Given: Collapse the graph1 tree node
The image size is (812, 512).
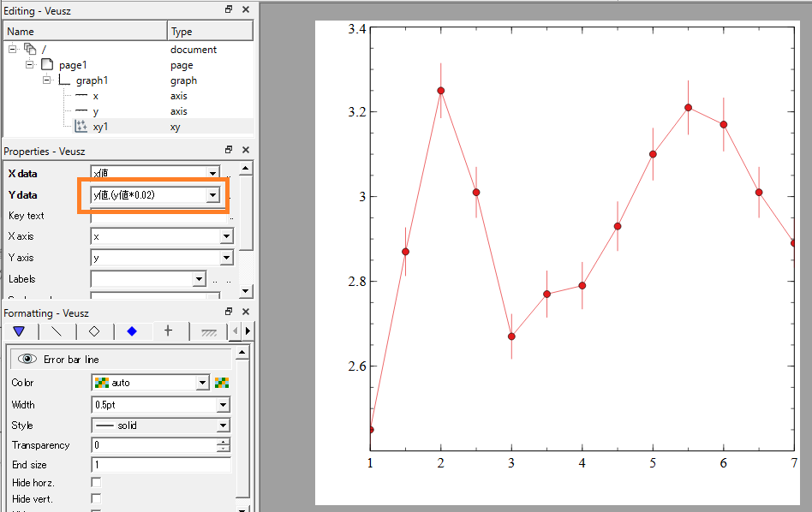Looking at the screenshot, I should pos(47,80).
